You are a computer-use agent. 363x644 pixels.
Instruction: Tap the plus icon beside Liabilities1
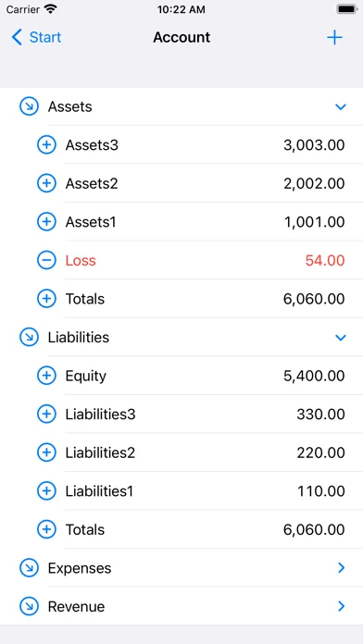point(46,490)
